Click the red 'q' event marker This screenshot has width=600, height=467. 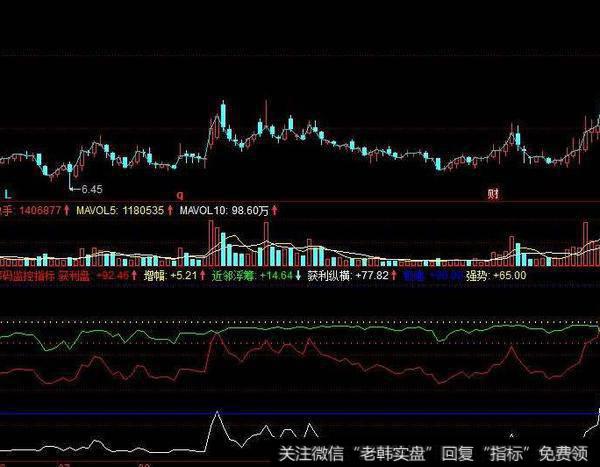click(180, 190)
